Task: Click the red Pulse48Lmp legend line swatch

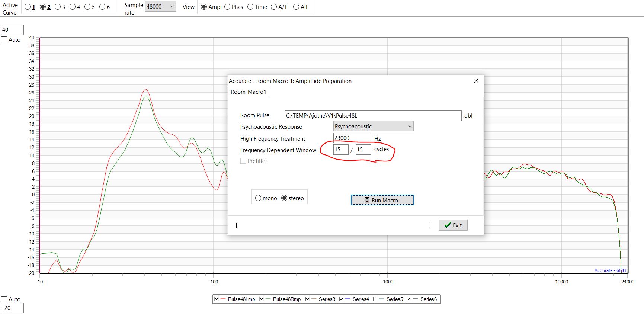Action: coord(223,299)
